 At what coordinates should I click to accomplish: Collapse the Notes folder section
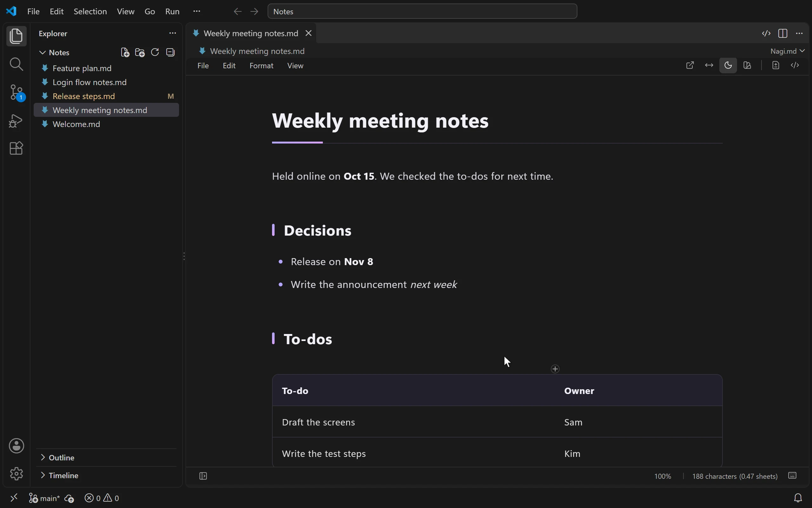[x=54, y=52]
